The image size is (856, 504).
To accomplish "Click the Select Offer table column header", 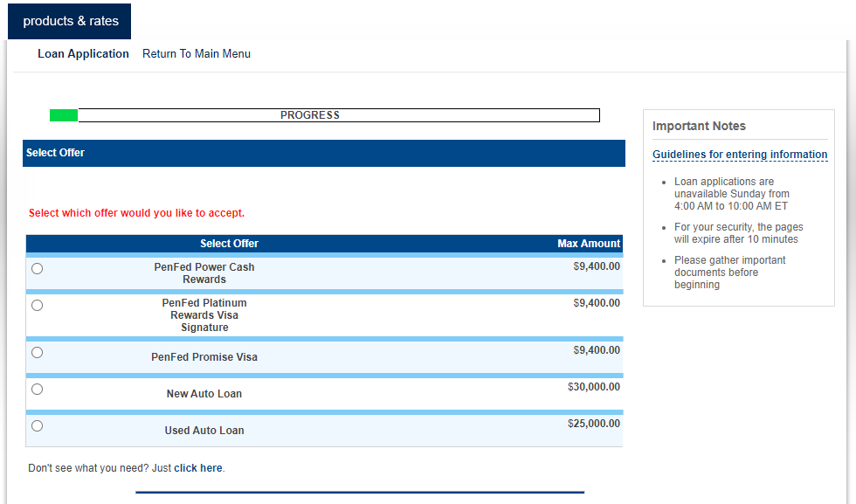I will pos(229,244).
